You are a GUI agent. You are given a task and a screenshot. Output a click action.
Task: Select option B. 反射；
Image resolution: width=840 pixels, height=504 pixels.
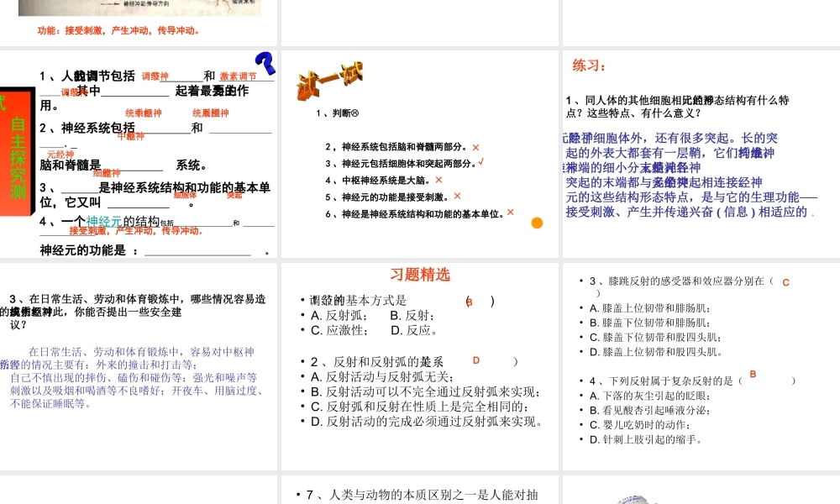[x=412, y=316]
